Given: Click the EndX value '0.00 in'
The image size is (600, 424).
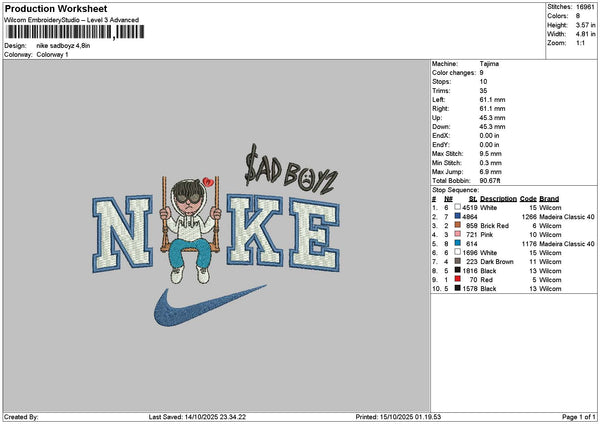Looking at the screenshot, I should 489,135.
